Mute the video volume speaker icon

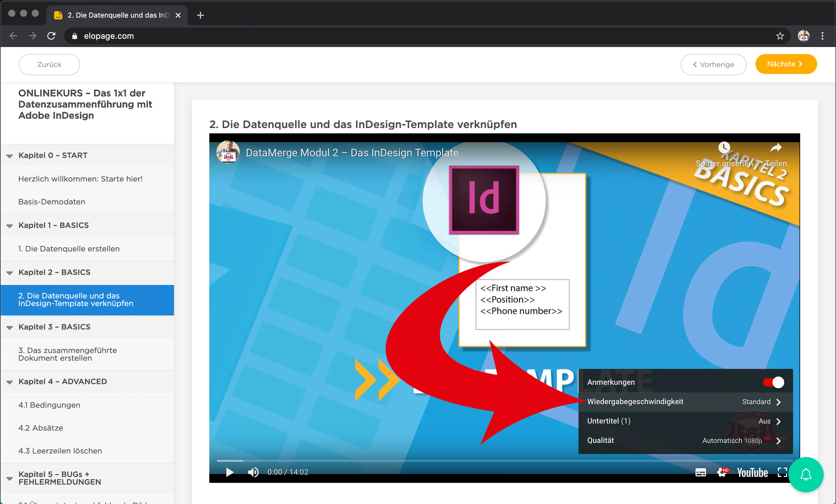pos(253,472)
